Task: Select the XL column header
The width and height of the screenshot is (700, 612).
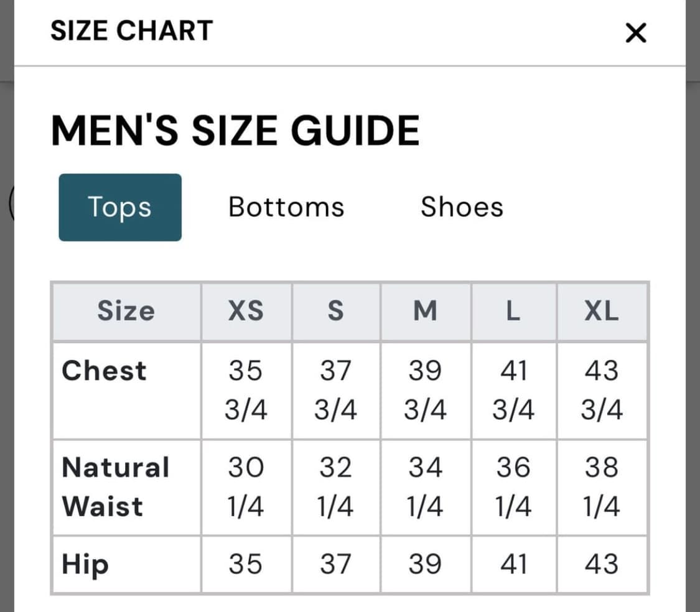Action: tap(602, 311)
